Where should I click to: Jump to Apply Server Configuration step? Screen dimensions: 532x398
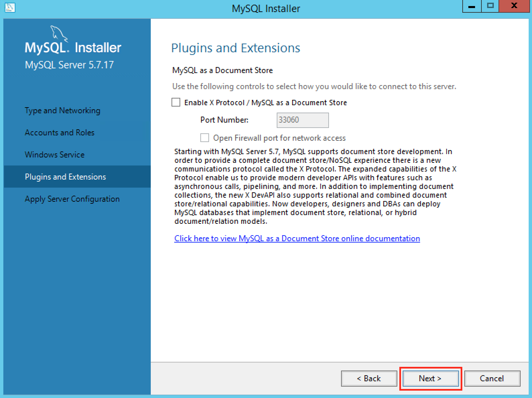click(72, 199)
